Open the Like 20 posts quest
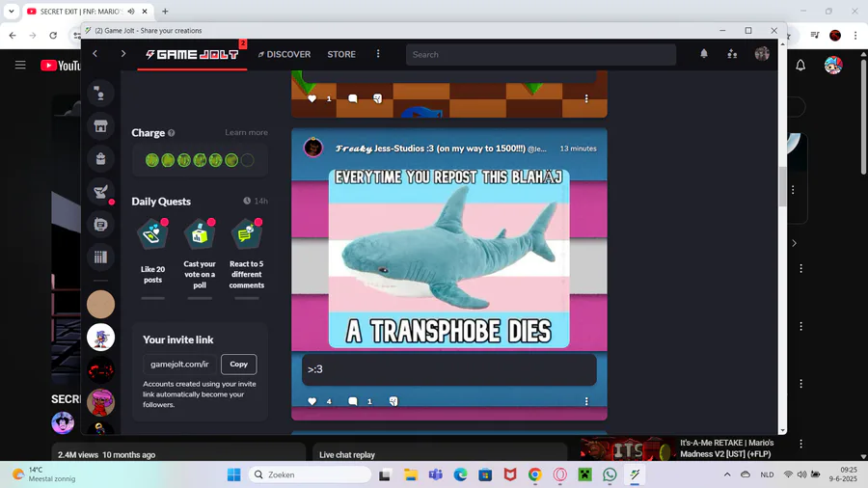This screenshot has width=868, height=488. click(152, 252)
